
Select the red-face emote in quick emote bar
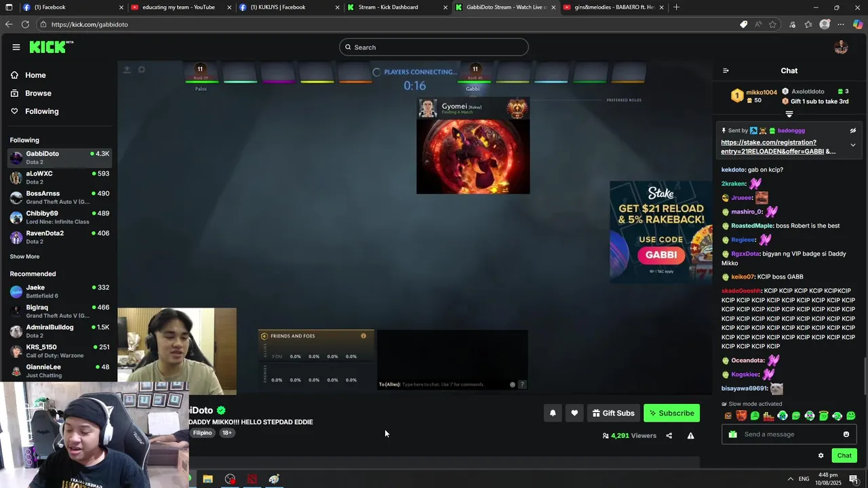tap(741, 415)
